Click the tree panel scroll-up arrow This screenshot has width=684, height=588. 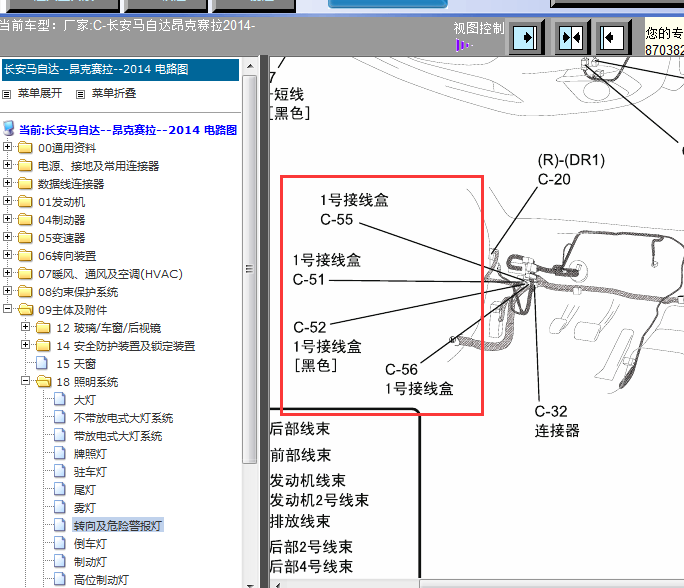point(250,66)
